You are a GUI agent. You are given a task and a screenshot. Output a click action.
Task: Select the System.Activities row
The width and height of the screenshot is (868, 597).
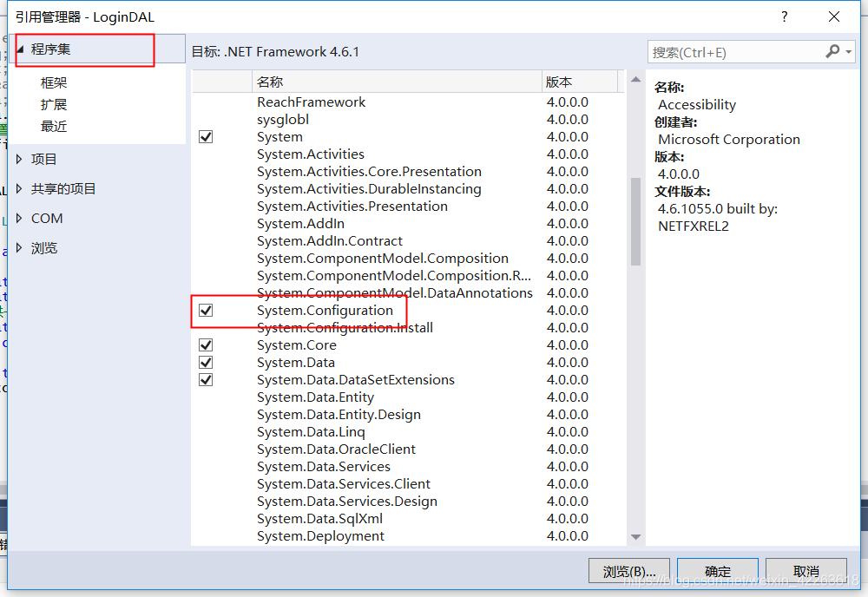click(408, 154)
